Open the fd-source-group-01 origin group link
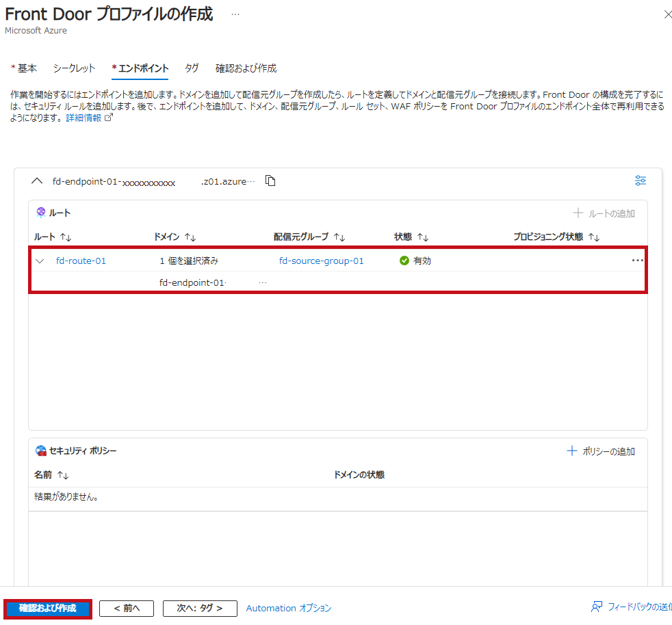This screenshot has width=672, height=625. pyautogui.click(x=321, y=261)
